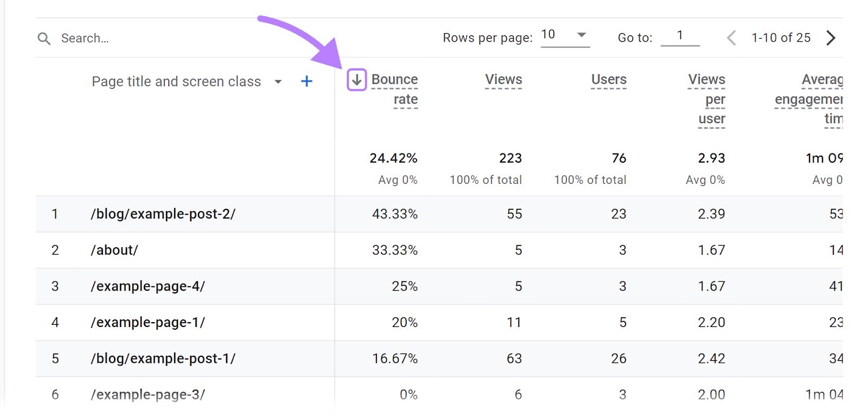
Task: Open the Rows per page selector
Action: 565,36
